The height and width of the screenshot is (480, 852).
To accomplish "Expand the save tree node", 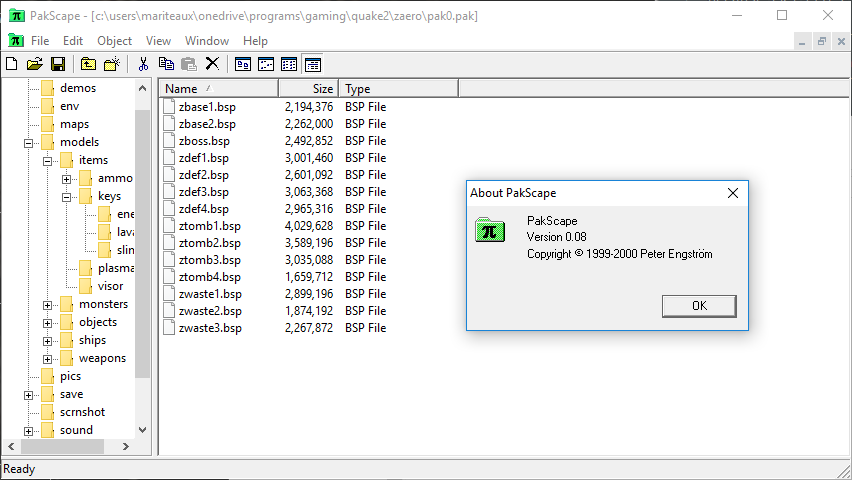I will 28,395.
